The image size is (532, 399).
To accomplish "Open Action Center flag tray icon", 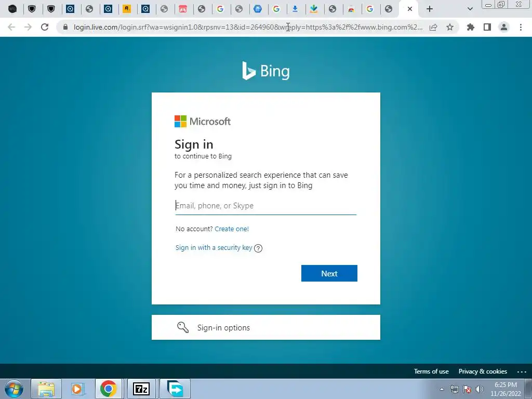I will tap(467, 389).
